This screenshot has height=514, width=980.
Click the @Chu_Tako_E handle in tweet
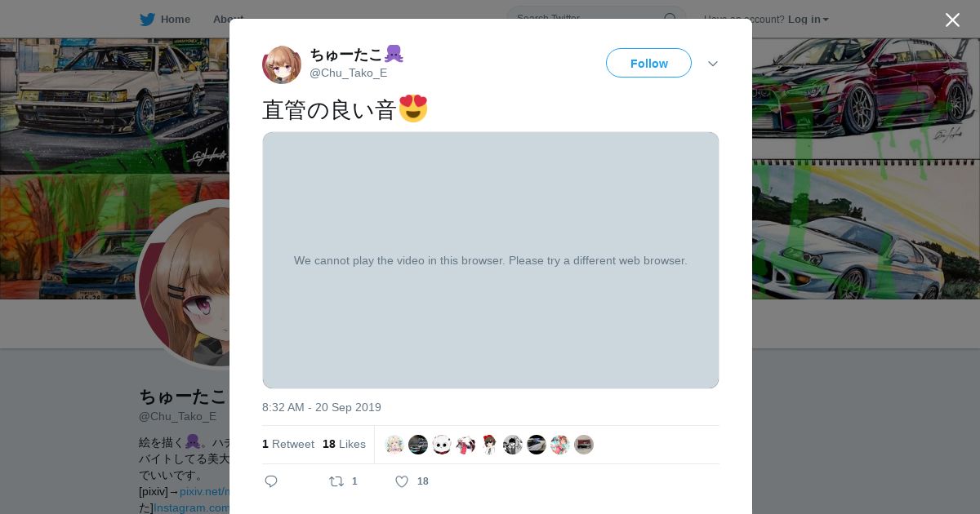pos(349,73)
